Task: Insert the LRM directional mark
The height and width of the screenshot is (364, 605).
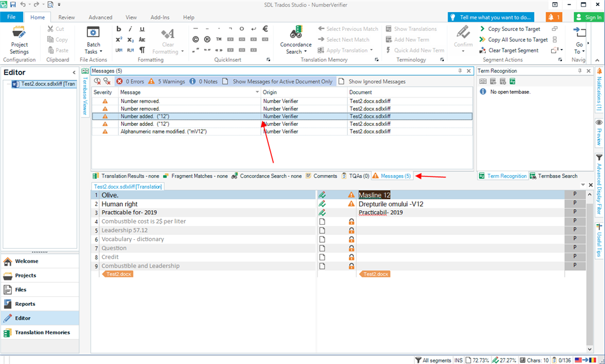Action: click(119, 50)
